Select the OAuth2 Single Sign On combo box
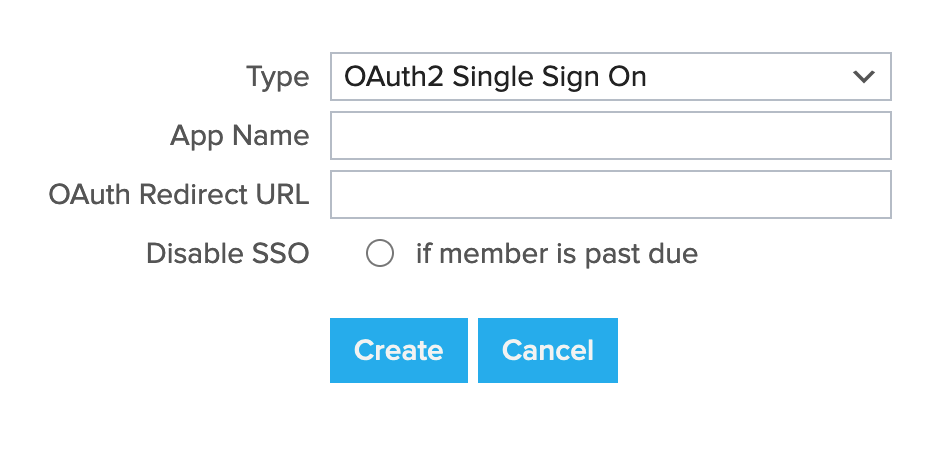 coord(610,77)
